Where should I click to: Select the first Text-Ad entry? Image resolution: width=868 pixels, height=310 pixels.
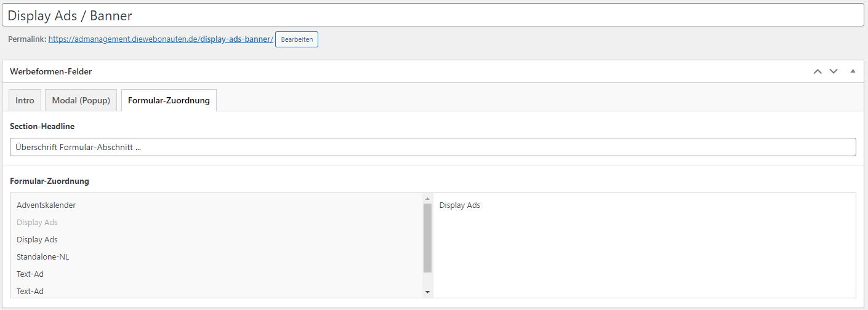tap(30, 274)
